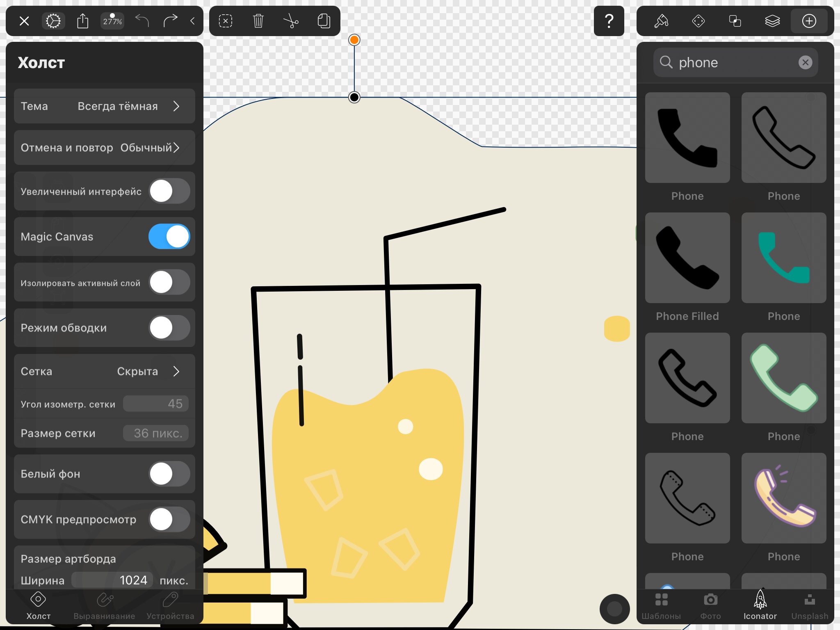
Task: Expand the Отмена и повтор option
Action: click(105, 148)
